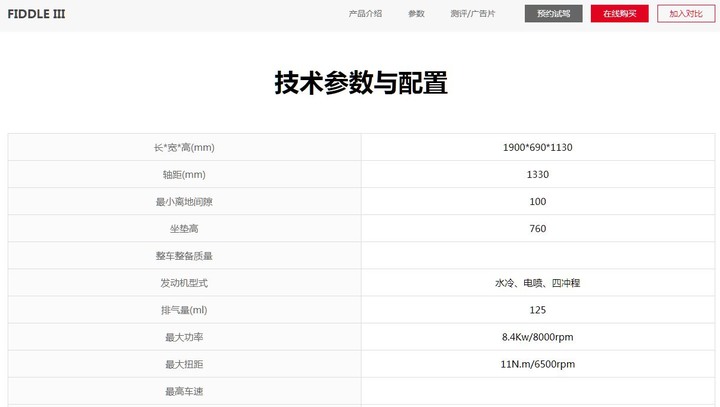The height and width of the screenshot is (407, 720).
Task: Click the FIDDLE III logo title
Action: [x=36, y=14]
